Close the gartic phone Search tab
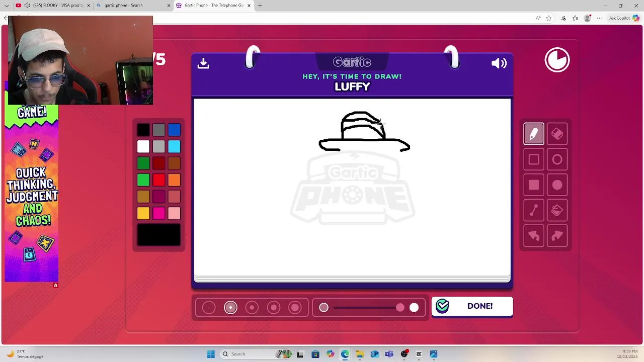Screen dimensions: 644x362 [x=169, y=5]
